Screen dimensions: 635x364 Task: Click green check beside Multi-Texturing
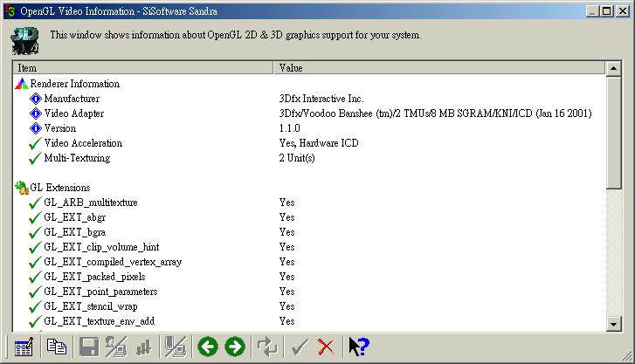35,158
